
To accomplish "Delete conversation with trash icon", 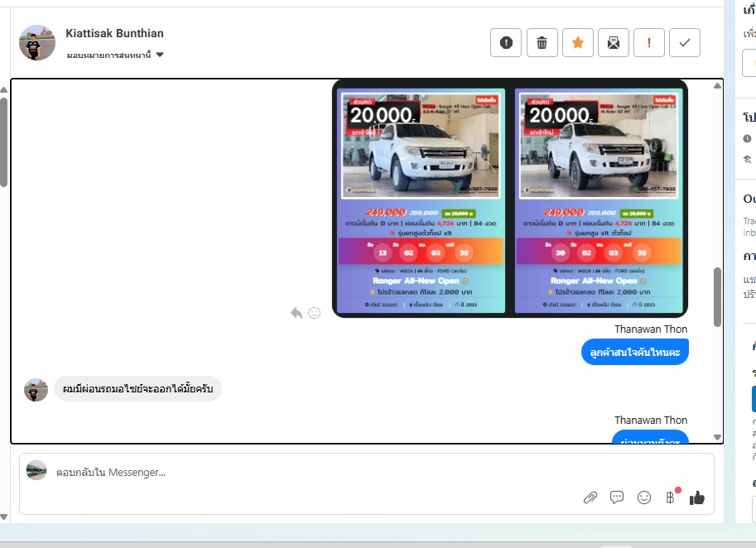I will coord(542,43).
